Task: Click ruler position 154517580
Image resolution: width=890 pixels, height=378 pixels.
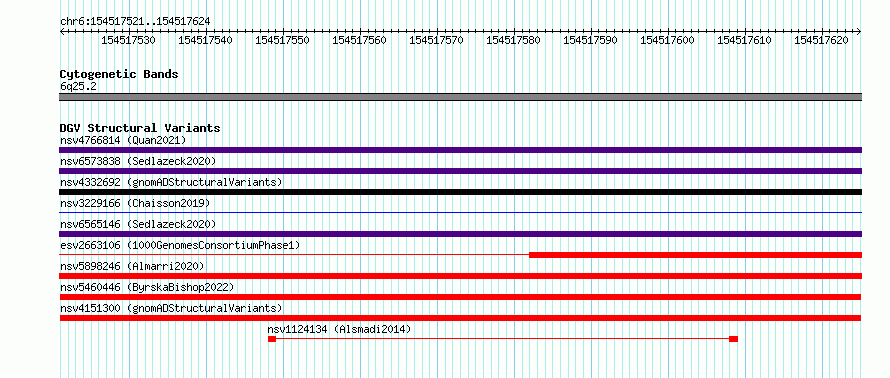Action: [513, 40]
